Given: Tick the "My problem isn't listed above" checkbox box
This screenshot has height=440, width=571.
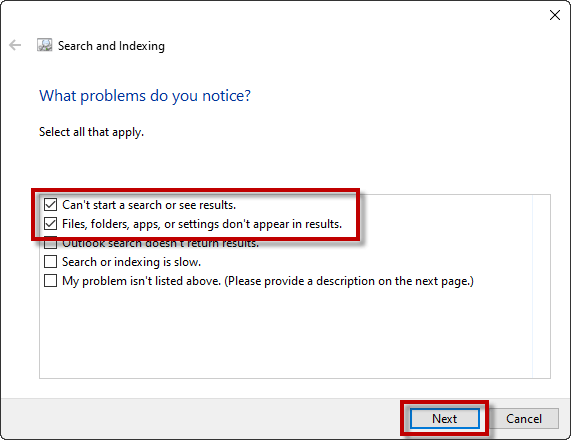Looking at the screenshot, I should [x=50, y=281].
